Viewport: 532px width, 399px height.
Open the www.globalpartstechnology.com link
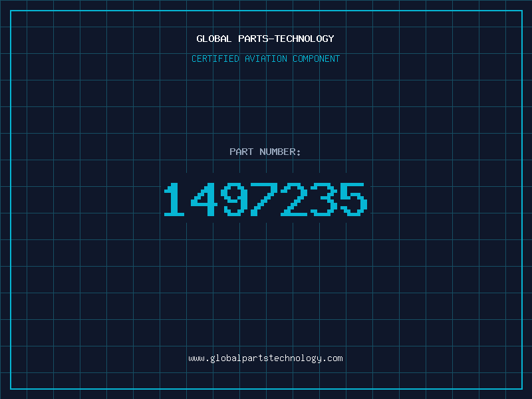[265, 358]
